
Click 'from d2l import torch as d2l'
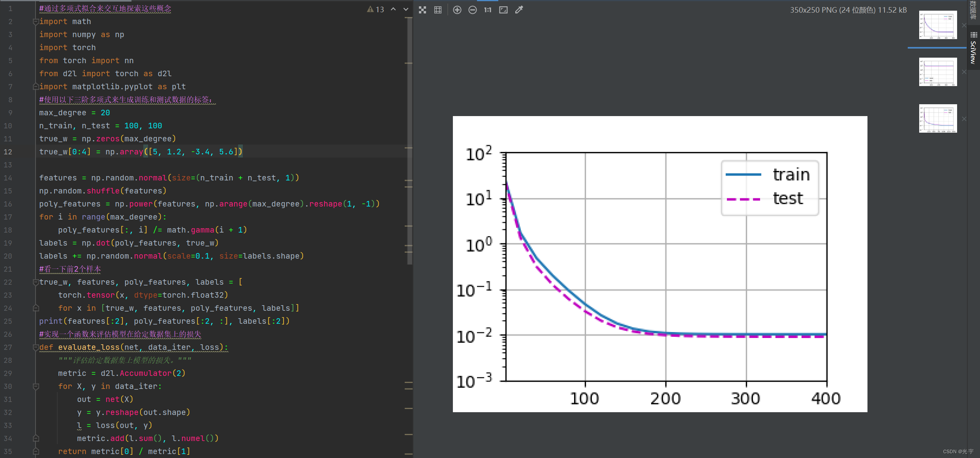point(105,74)
